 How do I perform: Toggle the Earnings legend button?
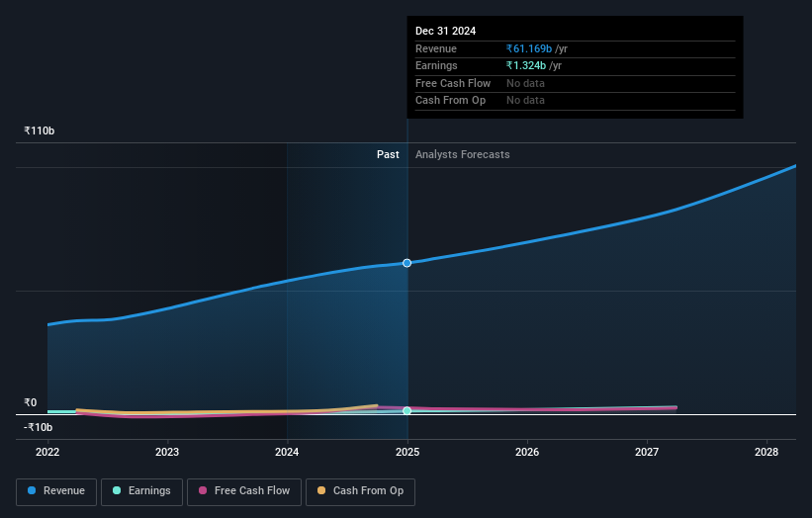click(141, 491)
